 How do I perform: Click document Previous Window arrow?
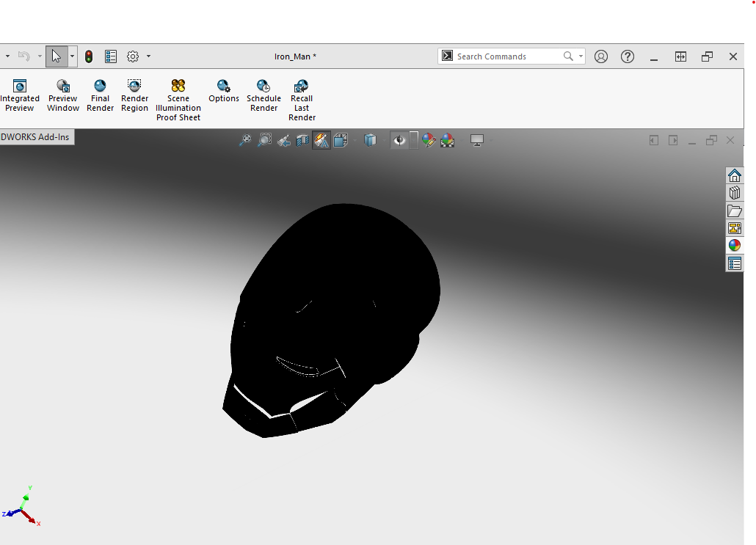pyautogui.click(x=654, y=140)
